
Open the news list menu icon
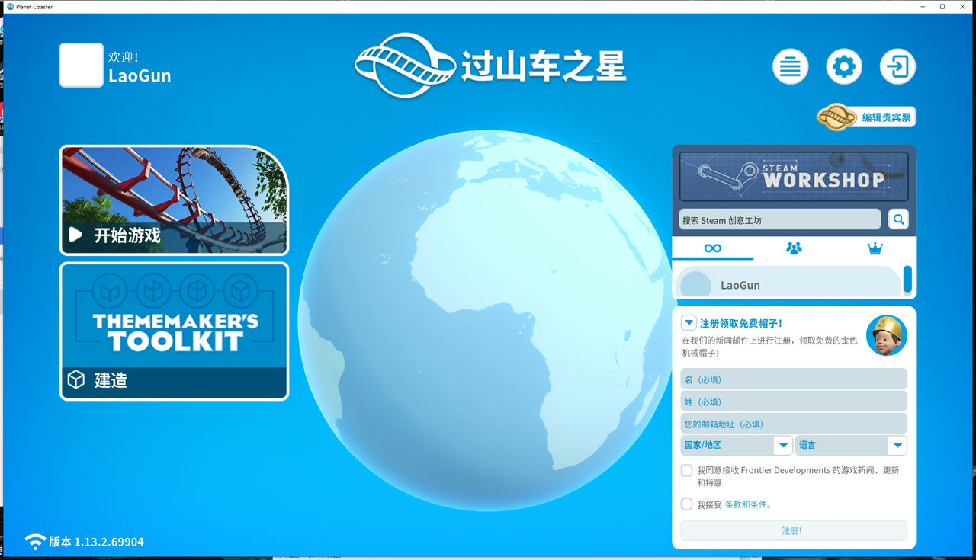tap(791, 67)
